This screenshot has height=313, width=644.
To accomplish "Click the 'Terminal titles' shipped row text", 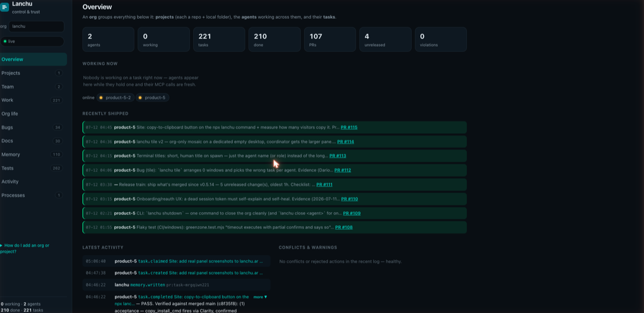I will click(x=232, y=156).
